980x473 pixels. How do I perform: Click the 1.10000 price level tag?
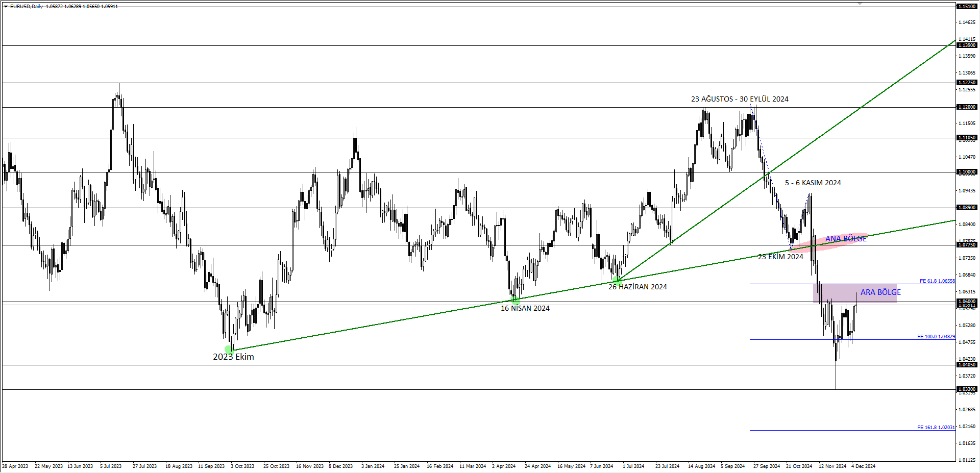tap(967, 172)
